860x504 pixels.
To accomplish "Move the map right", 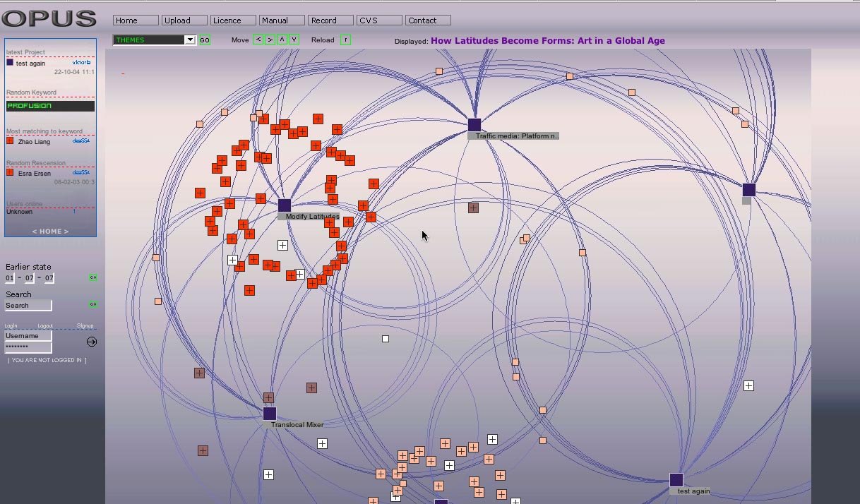I will (270, 40).
